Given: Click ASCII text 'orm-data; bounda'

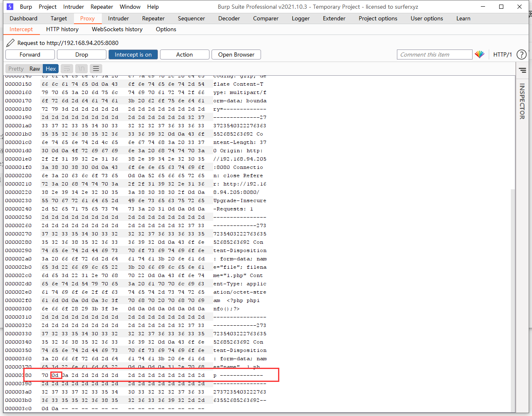Looking at the screenshot, I should tap(240, 101).
